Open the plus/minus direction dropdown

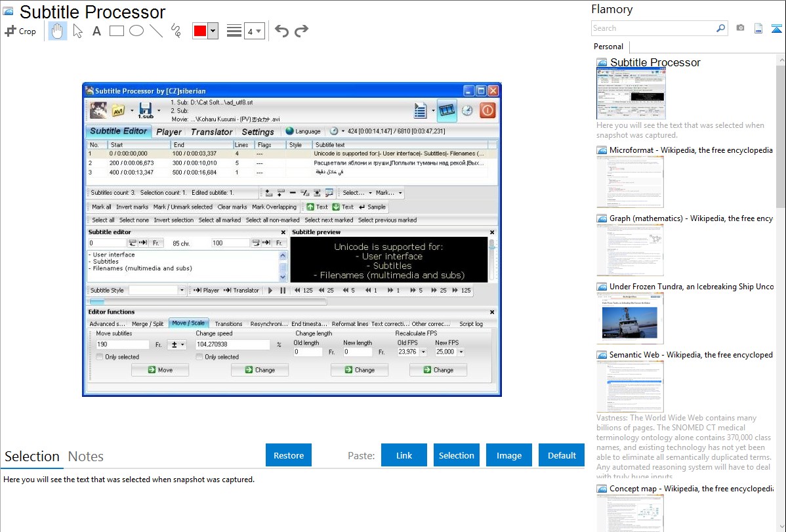178,344
